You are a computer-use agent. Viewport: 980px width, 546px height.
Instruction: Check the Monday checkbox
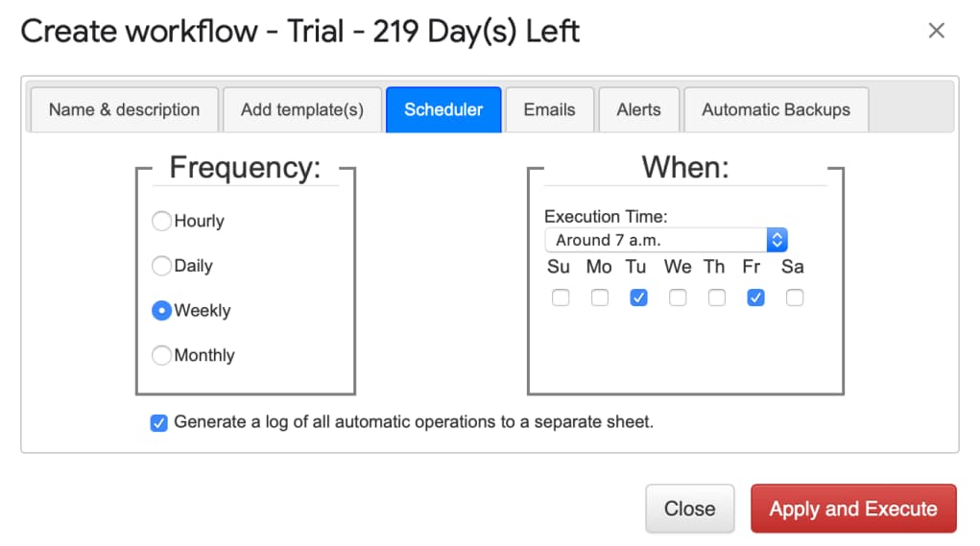coord(600,298)
